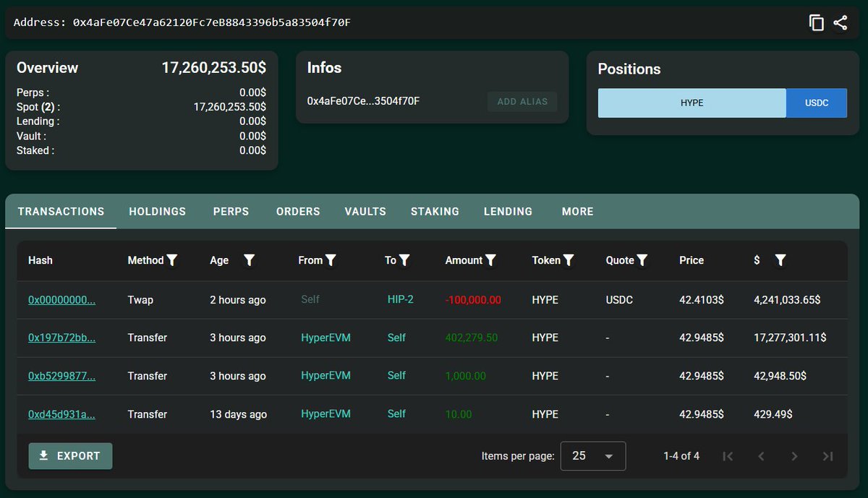Click the USDC quote cell
The image size is (868, 498).
point(619,300)
